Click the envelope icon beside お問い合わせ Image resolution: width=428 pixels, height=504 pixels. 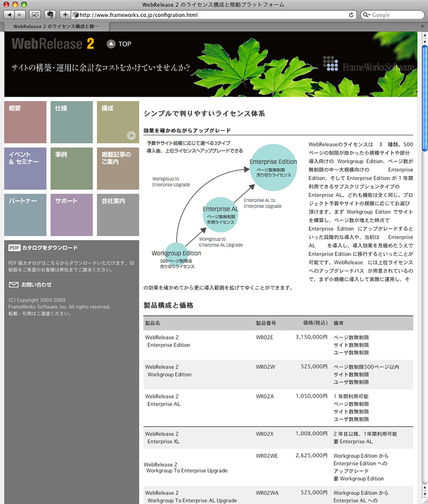[13, 285]
